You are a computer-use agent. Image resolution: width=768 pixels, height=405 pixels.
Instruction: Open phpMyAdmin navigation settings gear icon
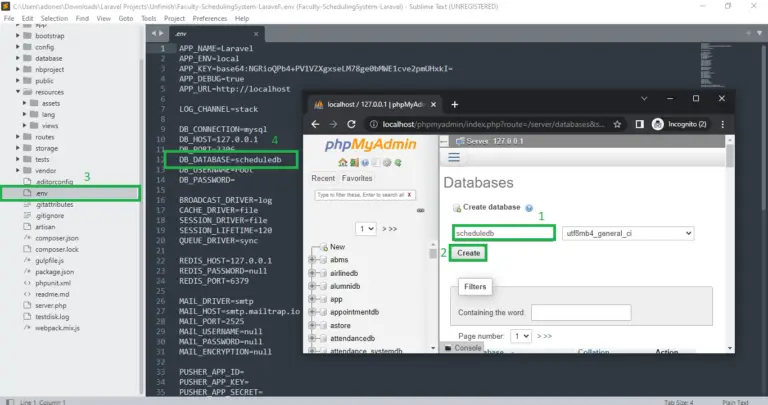[387, 163]
